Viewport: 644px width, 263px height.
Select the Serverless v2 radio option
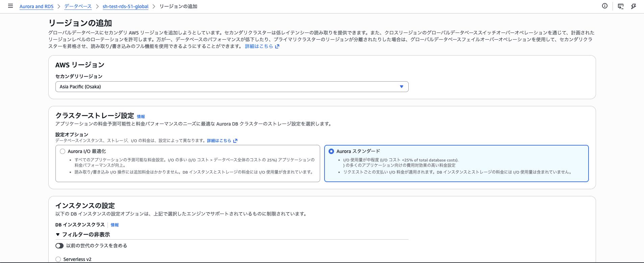point(58,259)
